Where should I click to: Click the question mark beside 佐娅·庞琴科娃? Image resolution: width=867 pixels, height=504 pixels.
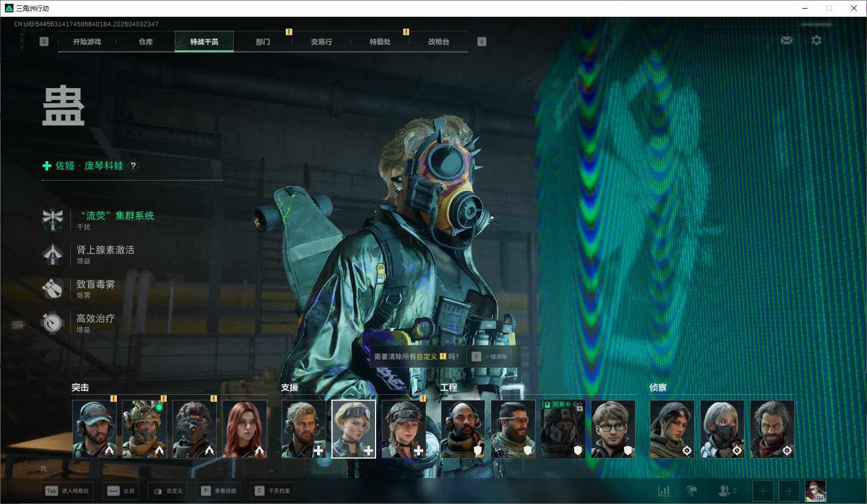(133, 166)
